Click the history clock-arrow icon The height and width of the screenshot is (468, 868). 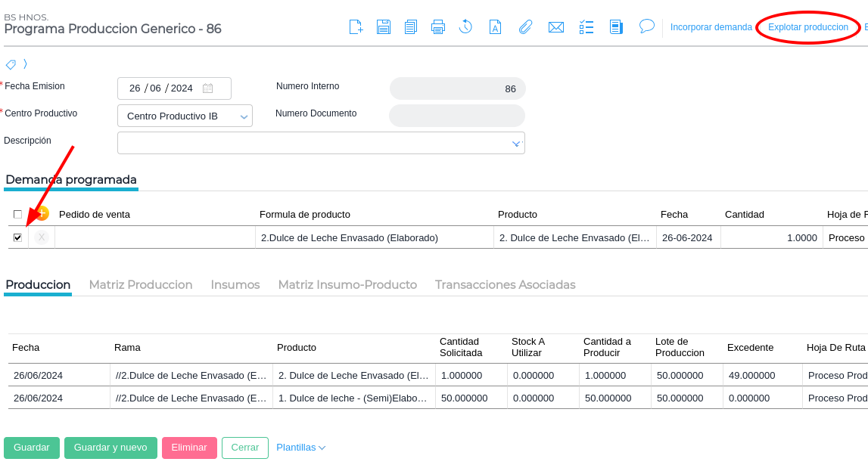pos(465,26)
